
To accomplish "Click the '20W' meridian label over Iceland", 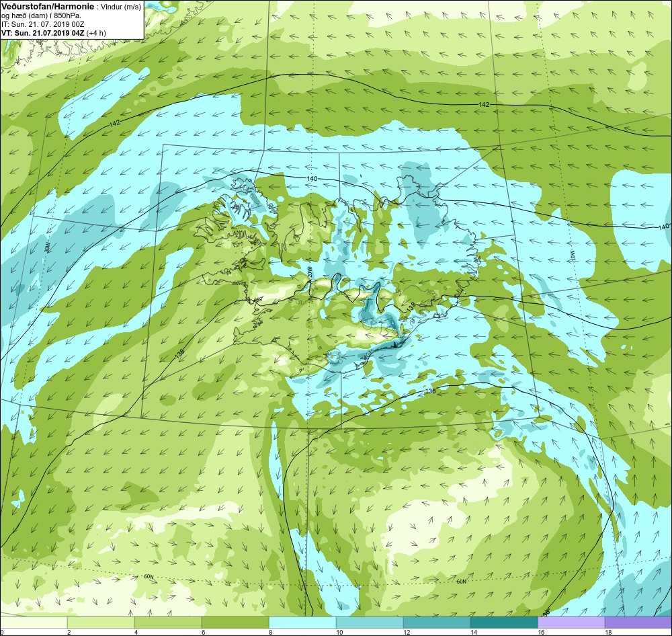I will pyautogui.click(x=309, y=272).
